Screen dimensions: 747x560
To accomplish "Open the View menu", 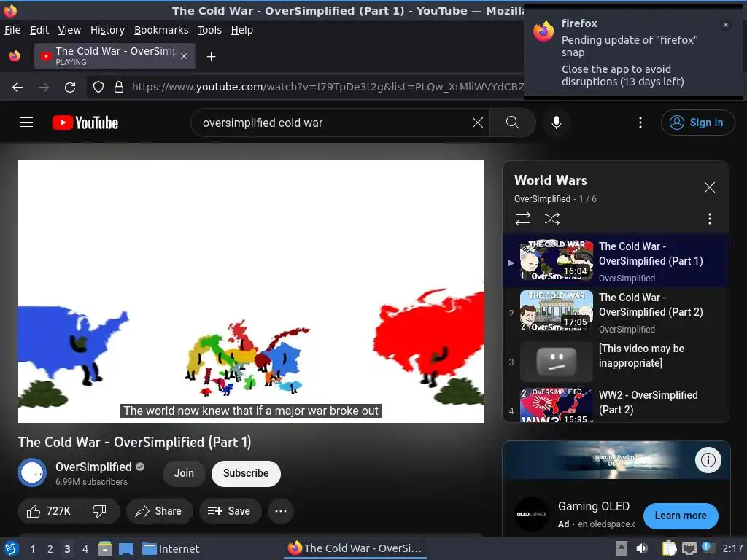I will [69, 30].
